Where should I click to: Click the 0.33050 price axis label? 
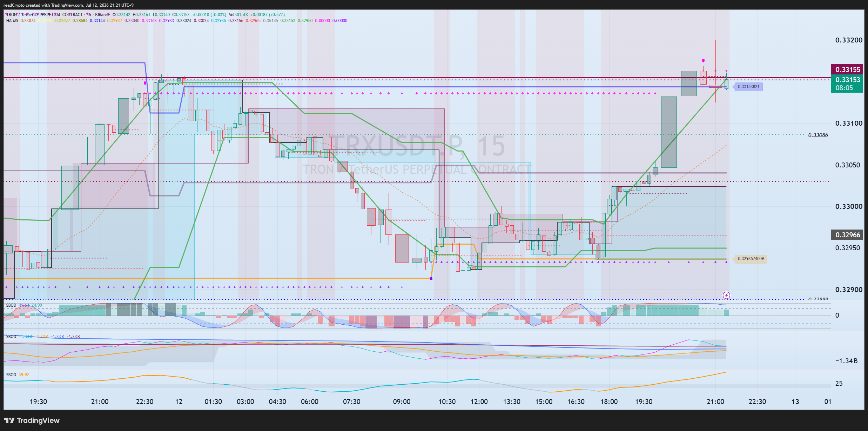click(x=848, y=165)
